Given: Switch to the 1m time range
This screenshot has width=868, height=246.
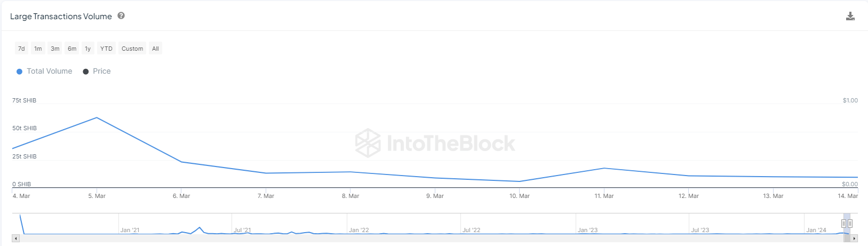Looking at the screenshot, I should tap(38, 49).
